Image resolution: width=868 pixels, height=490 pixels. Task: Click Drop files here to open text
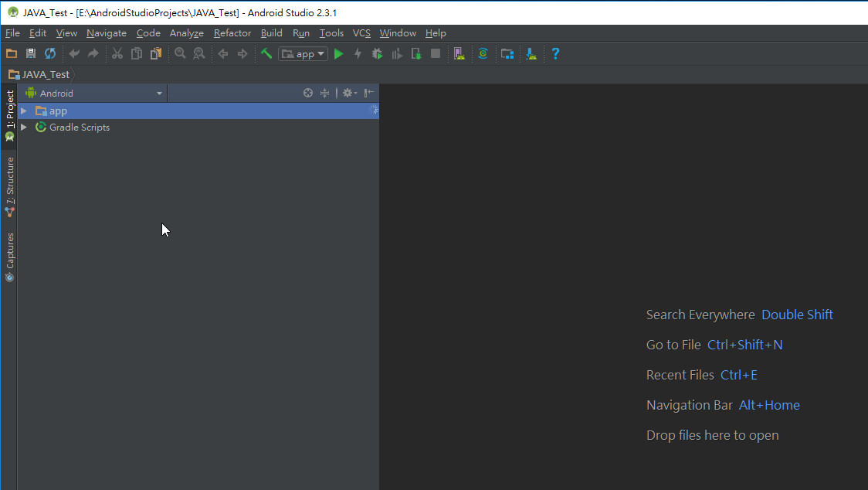click(713, 436)
